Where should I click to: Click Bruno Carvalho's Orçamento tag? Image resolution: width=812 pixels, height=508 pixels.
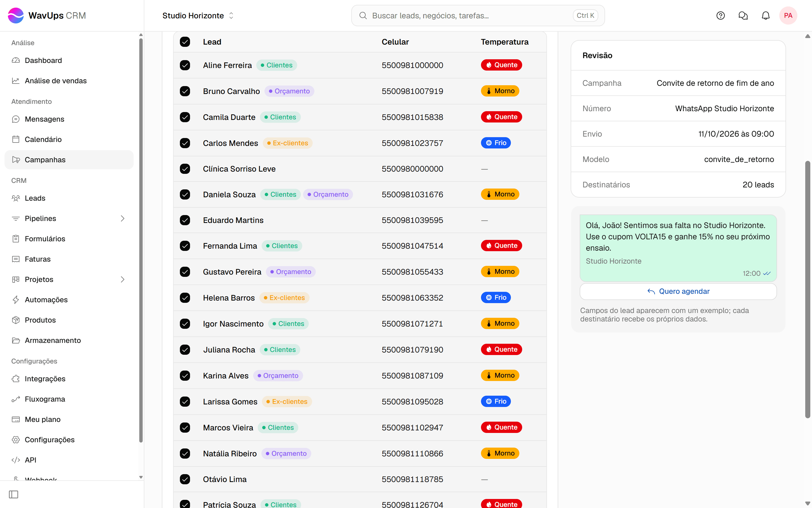(x=289, y=91)
